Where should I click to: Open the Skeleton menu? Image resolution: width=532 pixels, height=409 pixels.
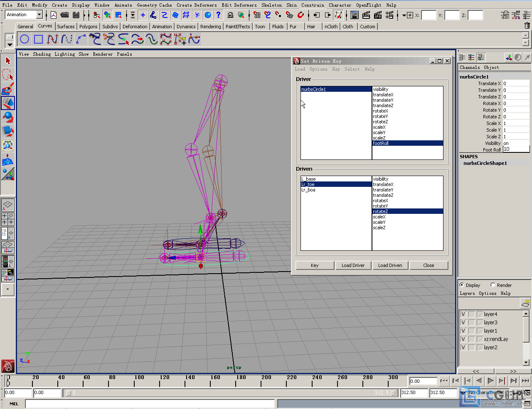click(271, 5)
